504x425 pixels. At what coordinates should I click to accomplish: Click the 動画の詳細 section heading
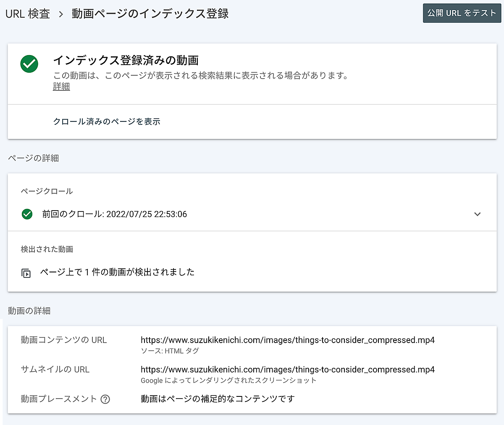pyautogui.click(x=29, y=311)
